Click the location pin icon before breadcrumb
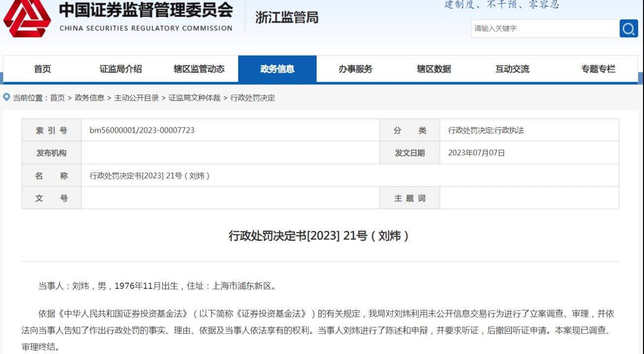 [x=7, y=97]
